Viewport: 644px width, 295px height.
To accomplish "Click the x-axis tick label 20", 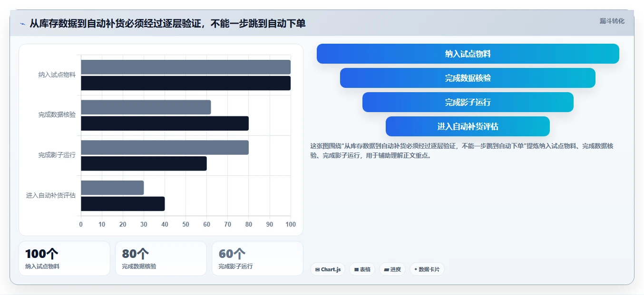I will pos(123,224).
